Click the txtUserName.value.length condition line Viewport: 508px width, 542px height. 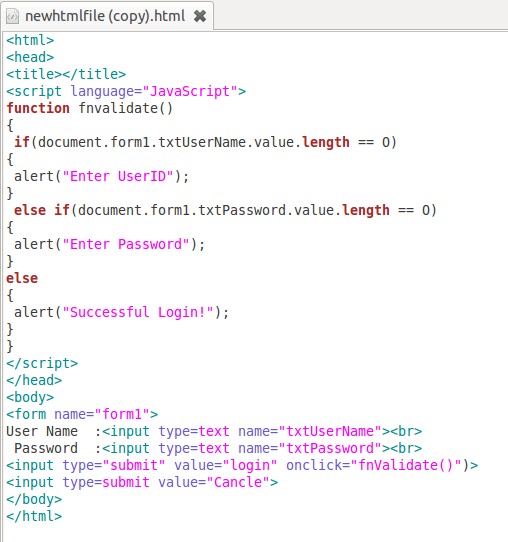coord(205,142)
